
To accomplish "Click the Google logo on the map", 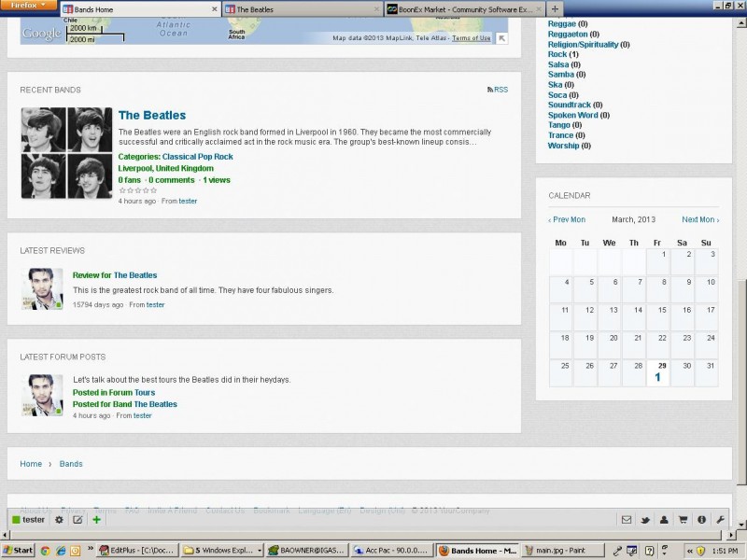I will click(x=41, y=34).
